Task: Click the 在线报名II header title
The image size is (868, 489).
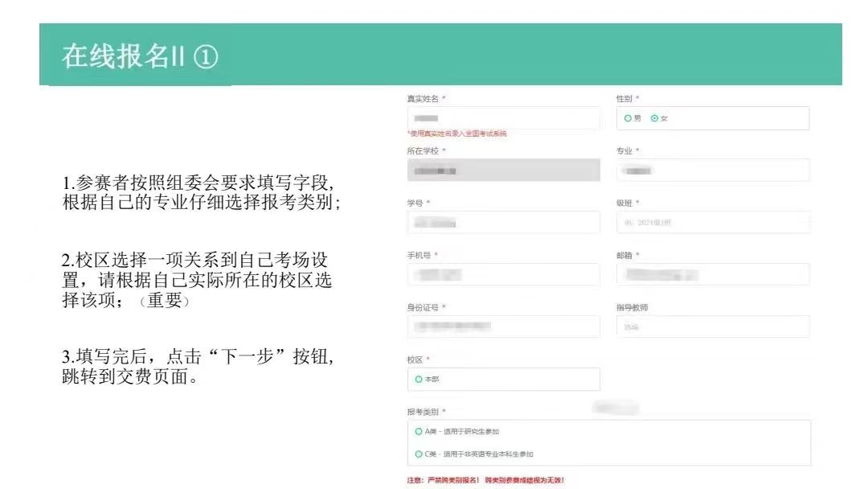Action: pos(141,58)
